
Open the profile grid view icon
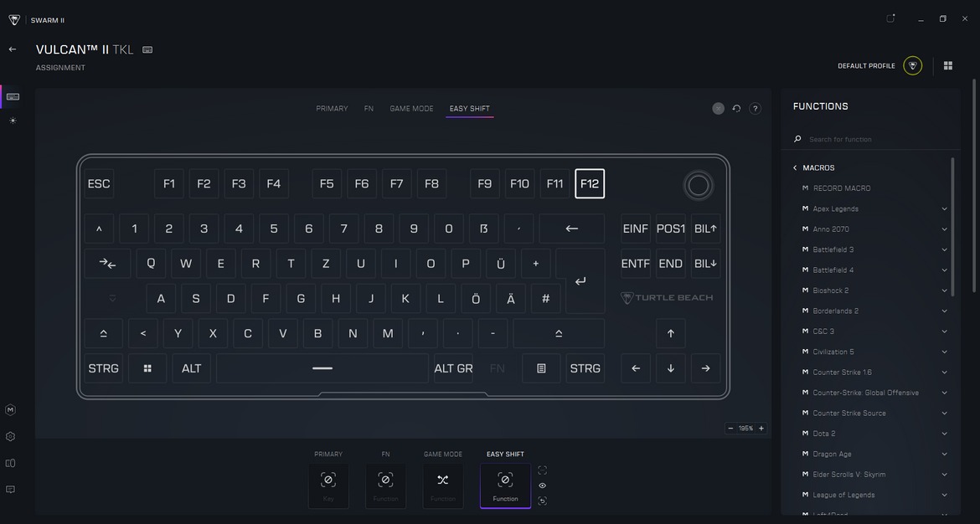point(948,66)
